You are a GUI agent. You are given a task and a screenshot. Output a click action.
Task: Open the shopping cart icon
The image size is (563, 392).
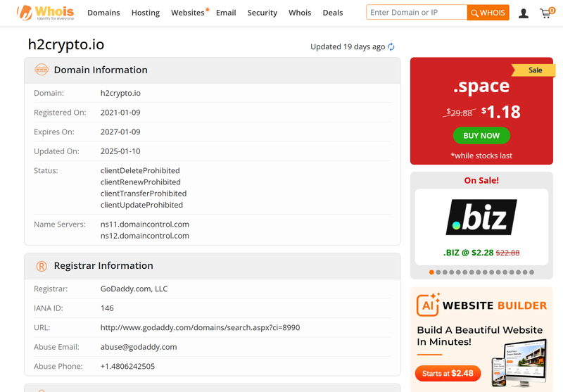point(546,13)
